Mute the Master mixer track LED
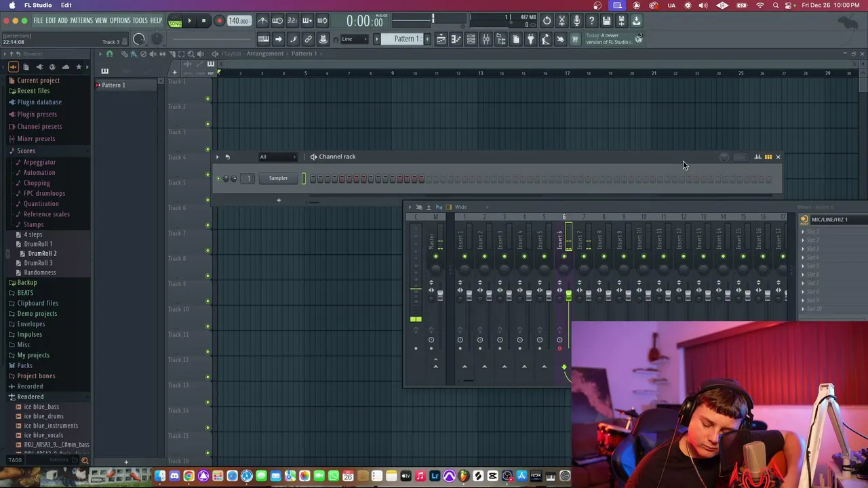The image size is (868, 488). 435,256
